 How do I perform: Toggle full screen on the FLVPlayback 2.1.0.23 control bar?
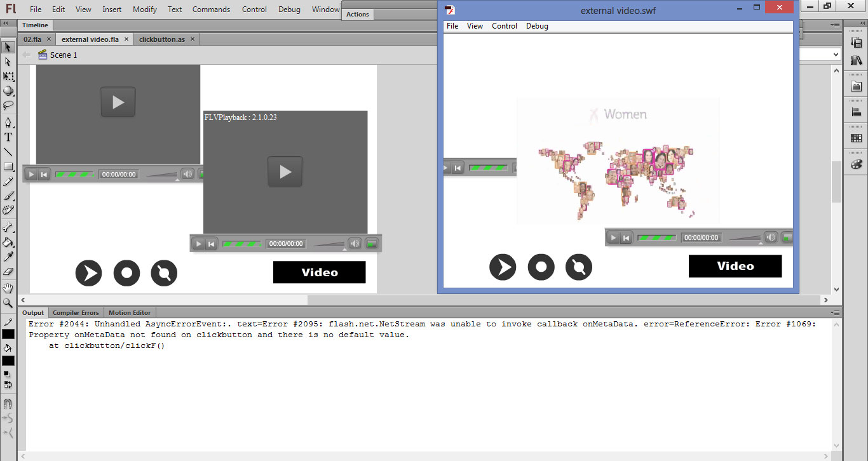coord(372,243)
